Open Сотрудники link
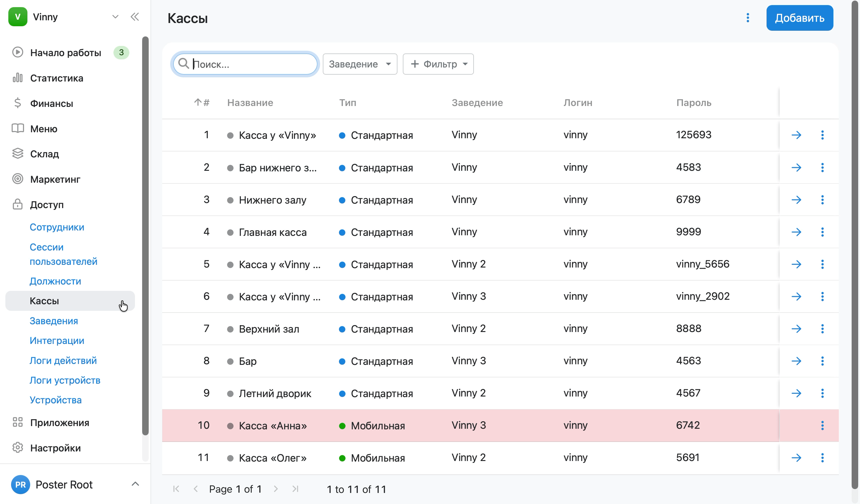The image size is (860, 504). pyautogui.click(x=57, y=227)
